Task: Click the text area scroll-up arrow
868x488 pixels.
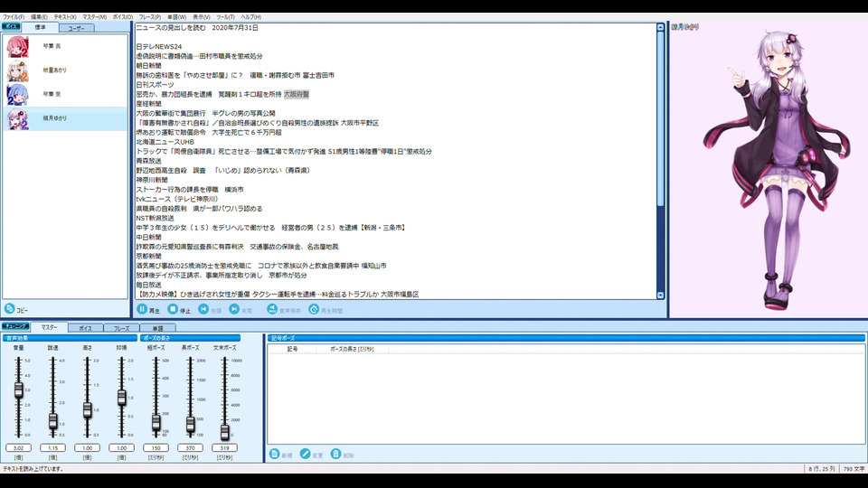Action: [x=660, y=27]
